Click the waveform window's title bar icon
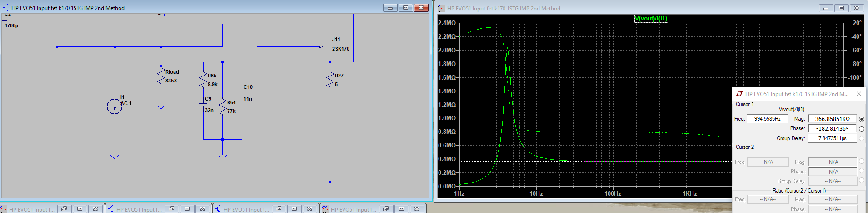 click(442, 8)
